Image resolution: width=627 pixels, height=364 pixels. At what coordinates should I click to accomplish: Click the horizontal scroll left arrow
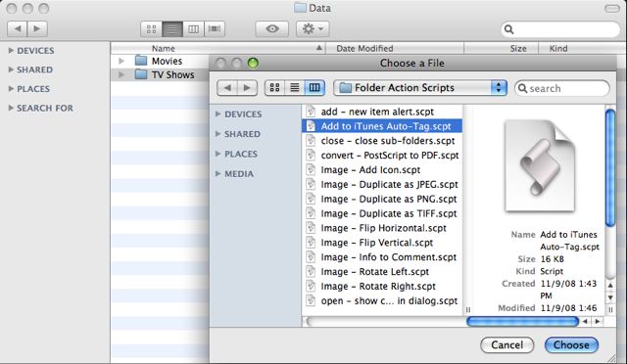[x=585, y=321]
